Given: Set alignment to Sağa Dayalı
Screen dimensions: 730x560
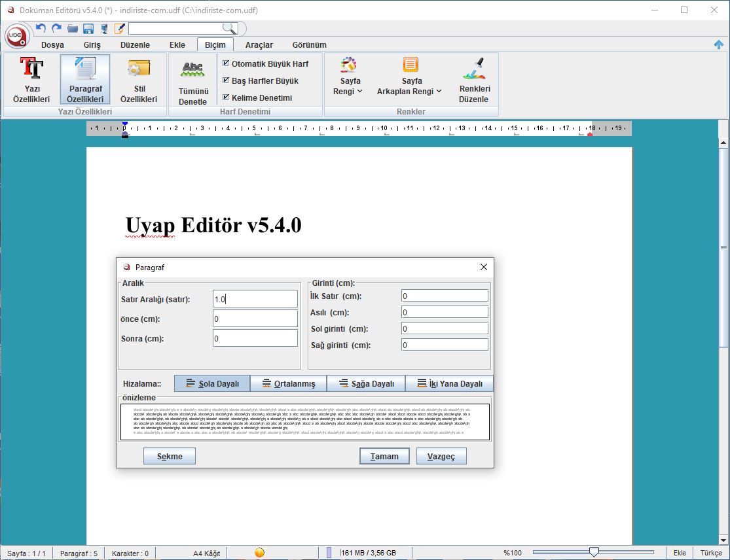Looking at the screenshot, I should pos(367,383).
